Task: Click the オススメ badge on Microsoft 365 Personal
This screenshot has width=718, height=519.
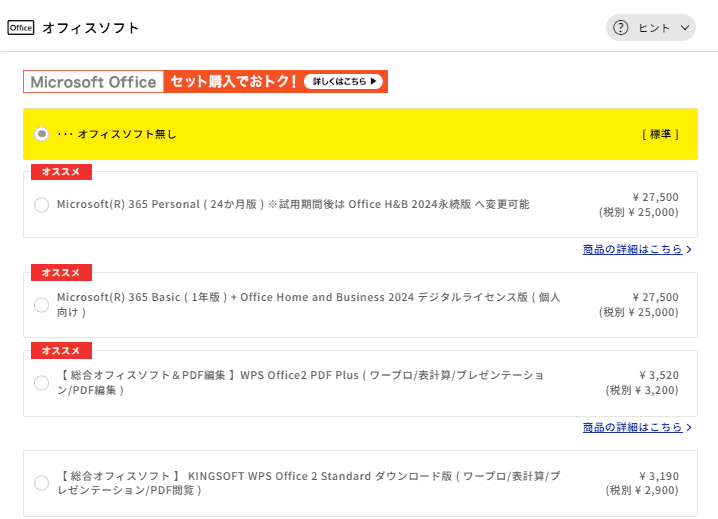Action: [61, 172]
